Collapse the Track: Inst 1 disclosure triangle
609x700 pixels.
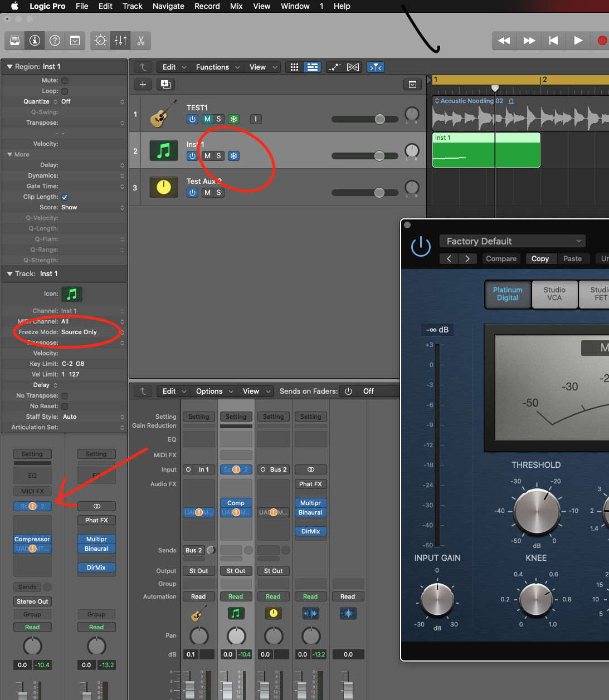9,273
